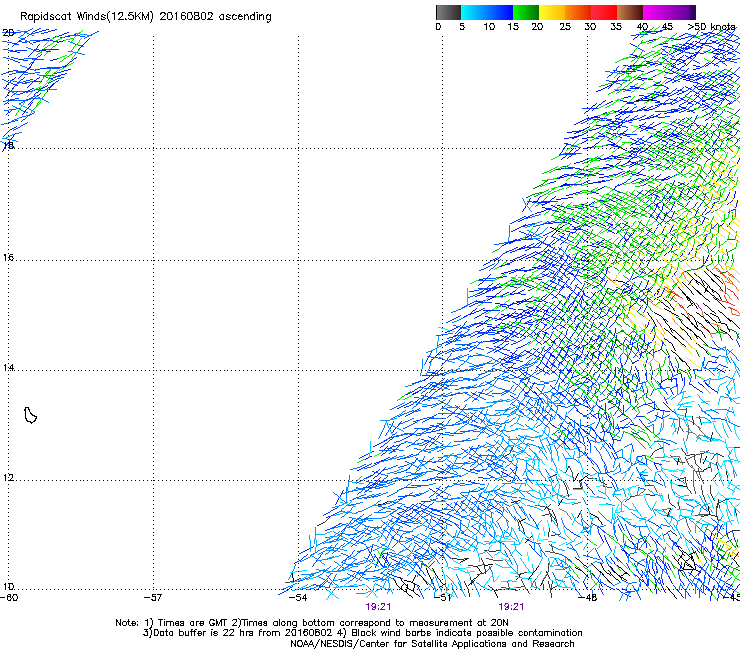This screenshot has height=650, width=740.
Task: Select the magenta-purple 40-50 knot legend segment
Action: 669,12
